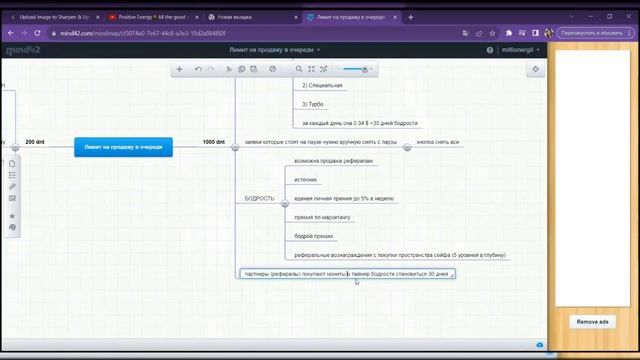
Task: Select the node about 0.34 $ per day
Action: (x=360, y=123)
